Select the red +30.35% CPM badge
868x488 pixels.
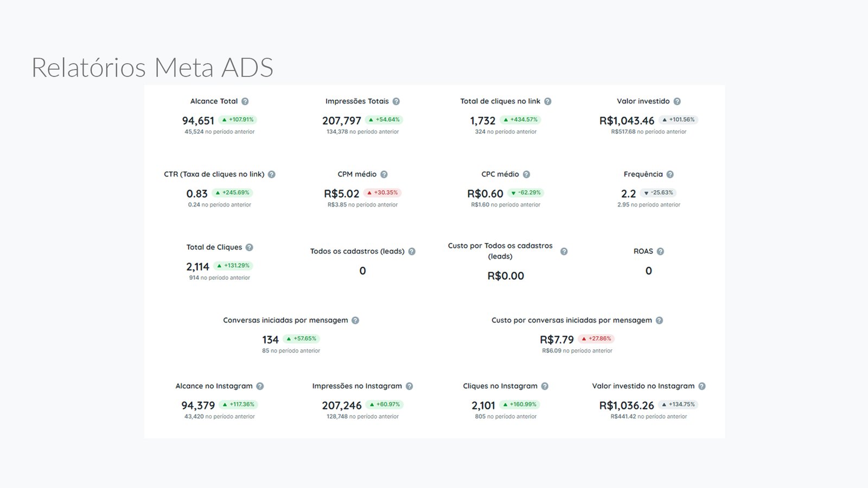pyautogui.click(x=382, y=192)
